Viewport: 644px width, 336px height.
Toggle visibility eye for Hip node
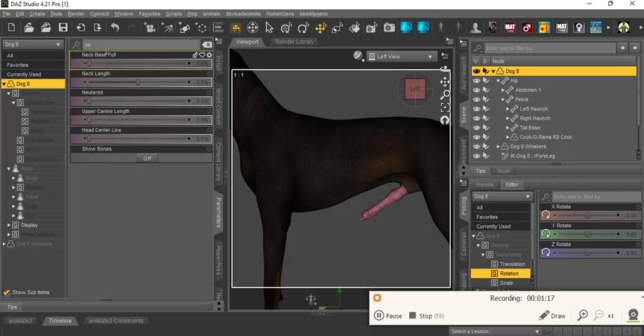point(476,81)
